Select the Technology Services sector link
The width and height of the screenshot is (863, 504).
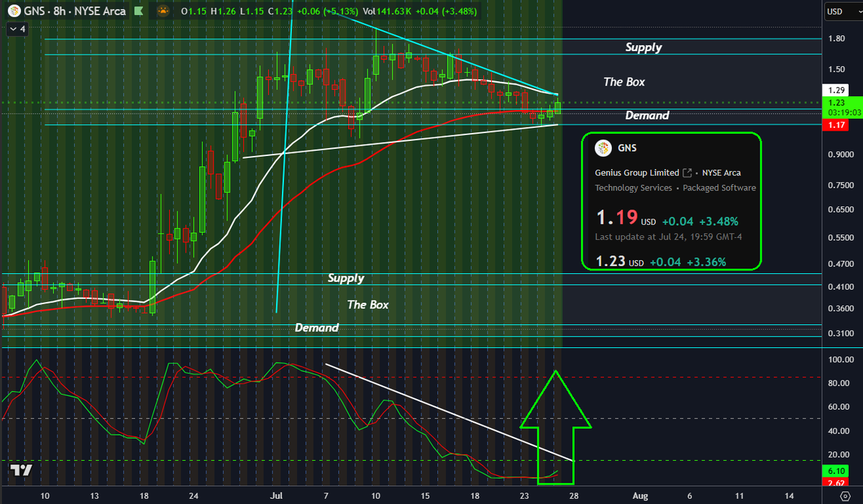pos(633,188)
